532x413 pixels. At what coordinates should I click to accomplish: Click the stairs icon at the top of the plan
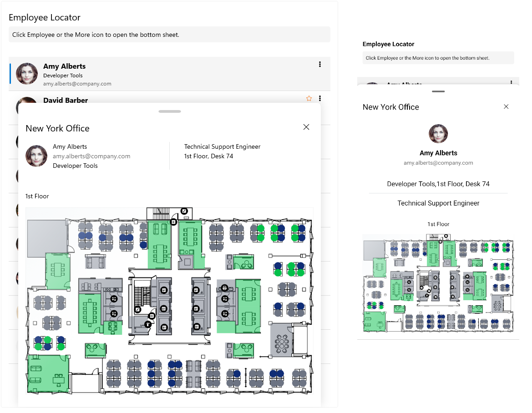coord(159,214)
